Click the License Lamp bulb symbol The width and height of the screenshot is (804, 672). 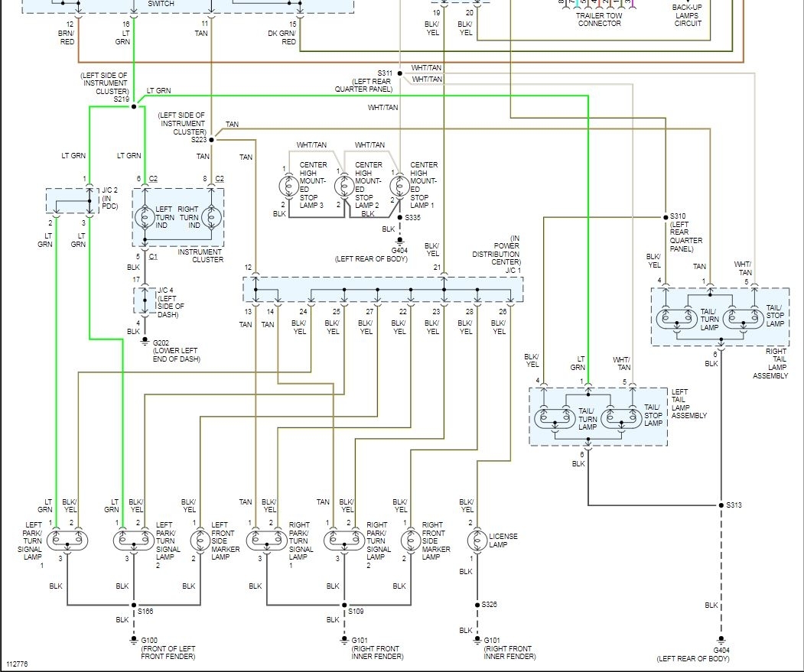click(x=477, y=541)
